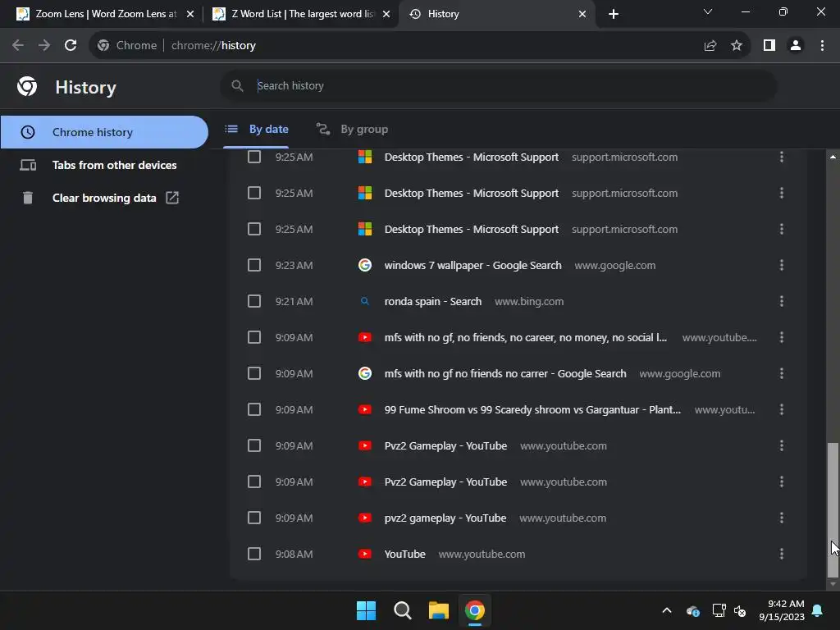Open a new tab with the plus button
The height and width of the screenshot is (630, 840).
coord(614,14)
